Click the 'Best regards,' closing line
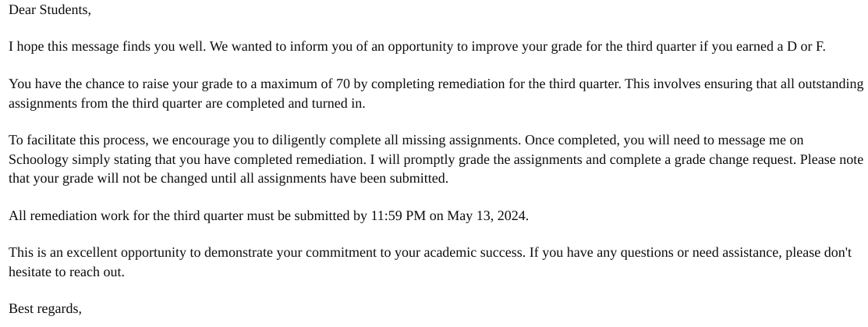The width and height of the screenshot is (868, 327). click(x=45, y=309)
